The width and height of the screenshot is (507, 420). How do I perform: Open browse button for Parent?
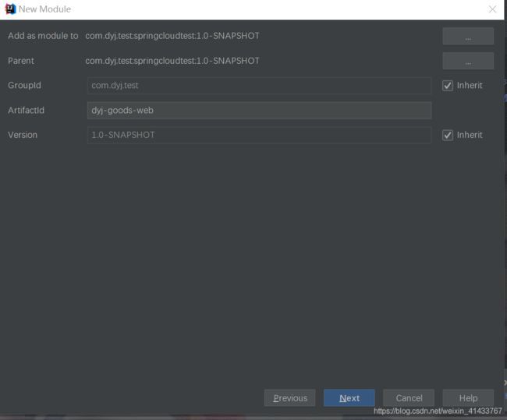pos(468,61)
